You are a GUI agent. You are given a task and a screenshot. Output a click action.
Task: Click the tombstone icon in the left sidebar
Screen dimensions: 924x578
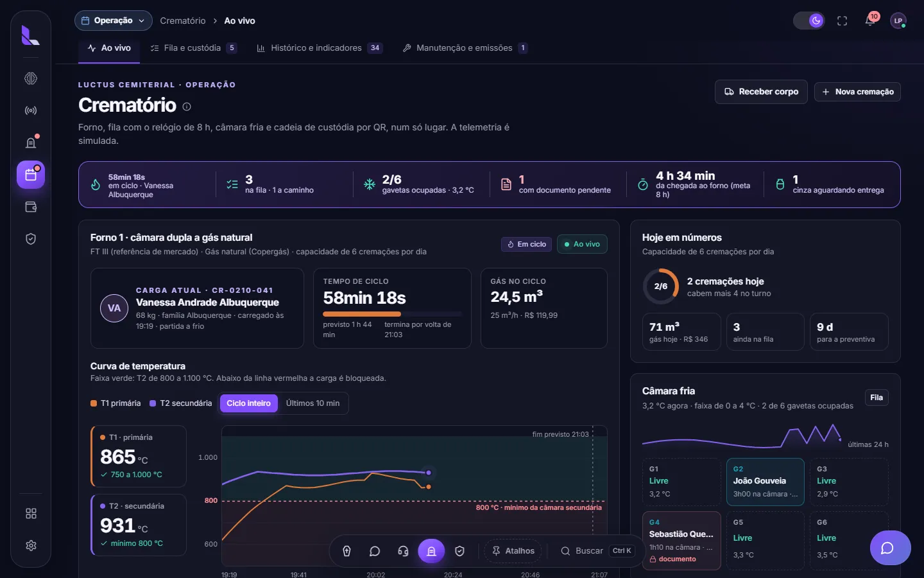click(31, 143)
